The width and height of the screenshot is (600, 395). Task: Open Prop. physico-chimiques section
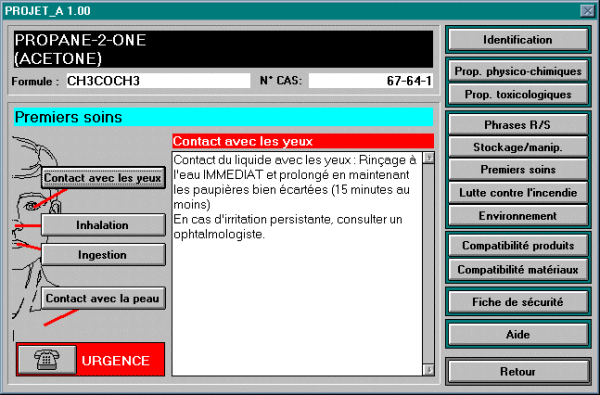click(518, 71)
